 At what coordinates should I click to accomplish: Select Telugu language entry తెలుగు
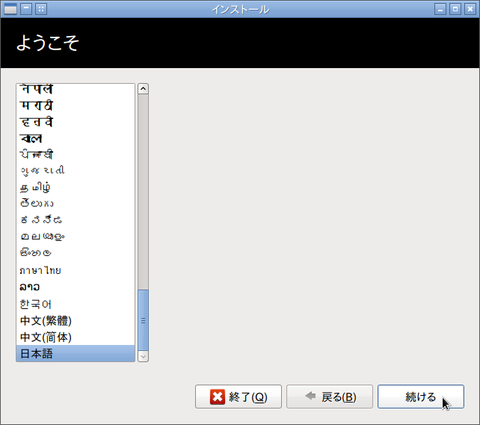coord(76,203)
